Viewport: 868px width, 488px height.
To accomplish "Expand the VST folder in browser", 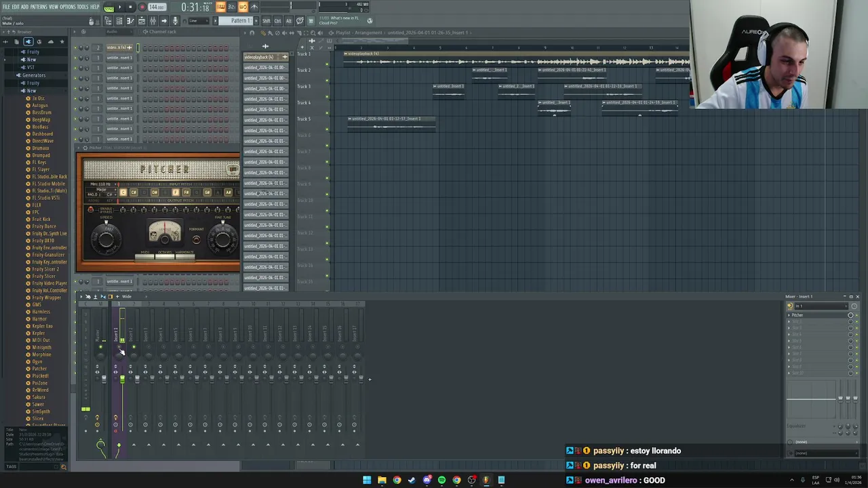I will pos(30,67).
